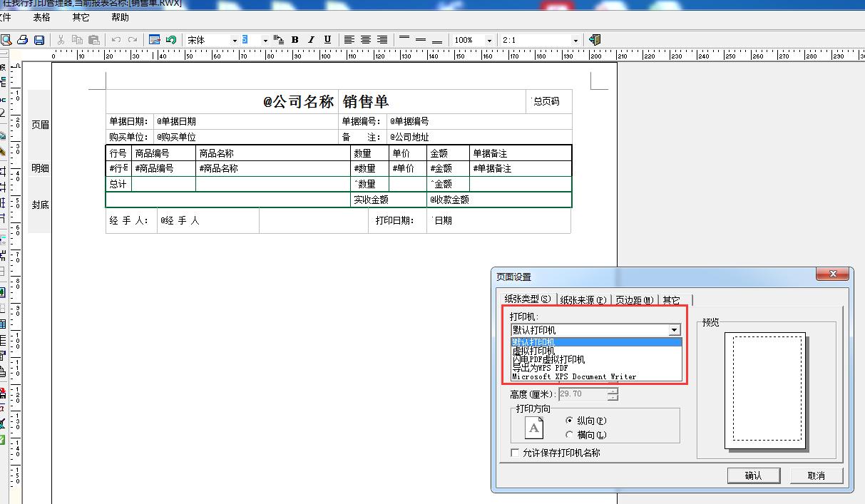
Task: Cut using the scissors icon
Action: (x=61, y=40)
